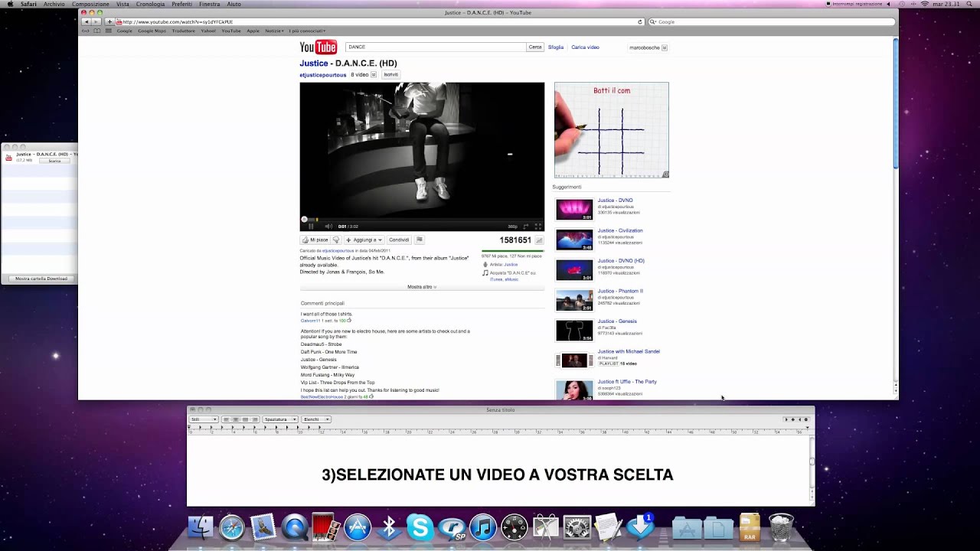
Task: Expand description with Mostra altro
Action: tap(422, 287)
